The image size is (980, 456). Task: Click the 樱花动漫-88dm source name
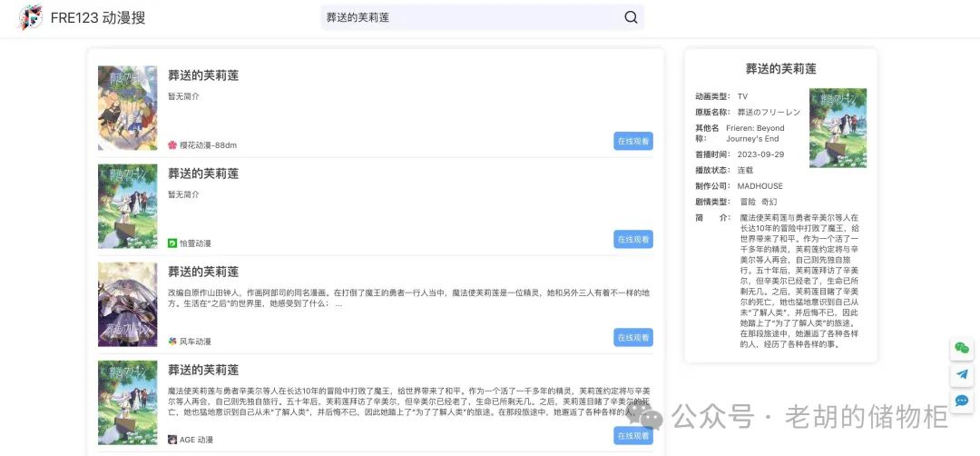208,145
